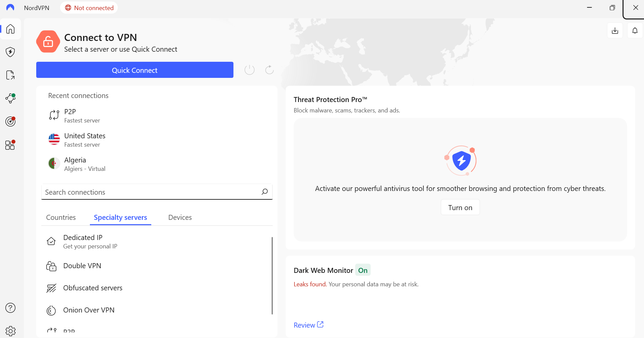Click the Review external link icon

(320, 325)
